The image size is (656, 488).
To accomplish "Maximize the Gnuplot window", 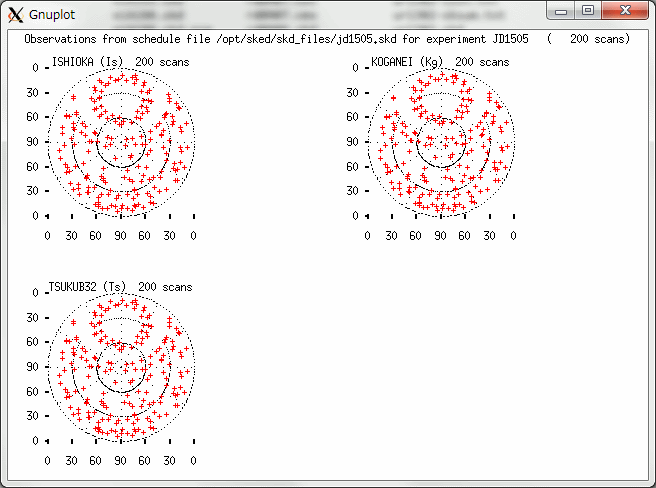I will [x=590, y=11].
